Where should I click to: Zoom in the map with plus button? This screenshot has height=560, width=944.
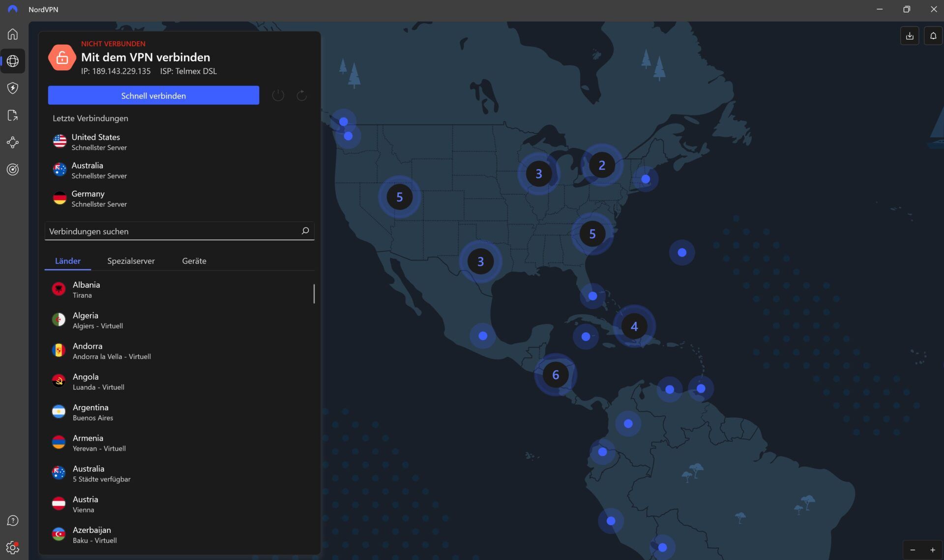click(x=932, y=550)
